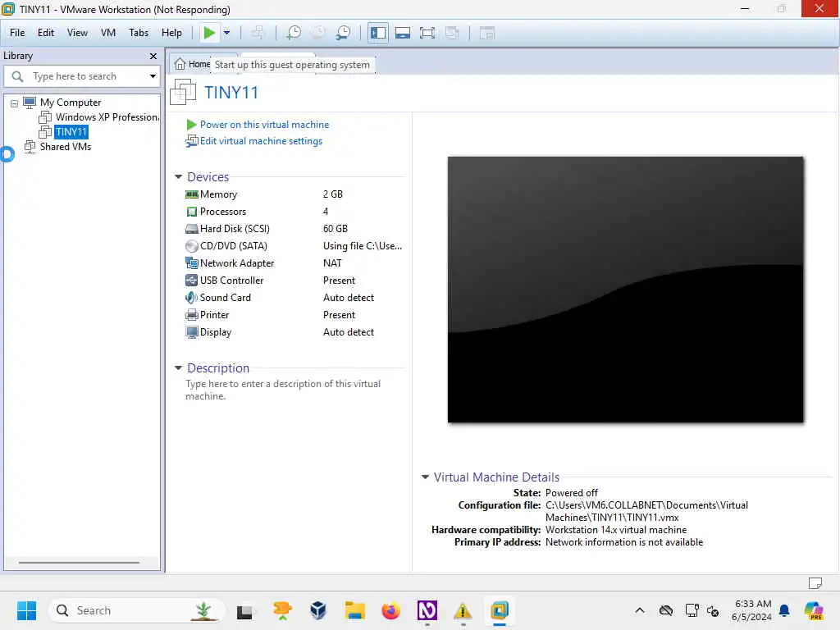
Task: Open the snapshot manager wrench-clock icon
Action: click(344, 33)
